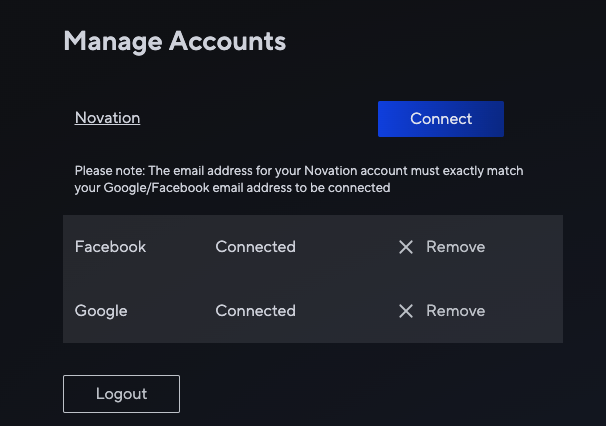
Task: Click the blue Connect button for Novation
Action: [x=441, y=119]
